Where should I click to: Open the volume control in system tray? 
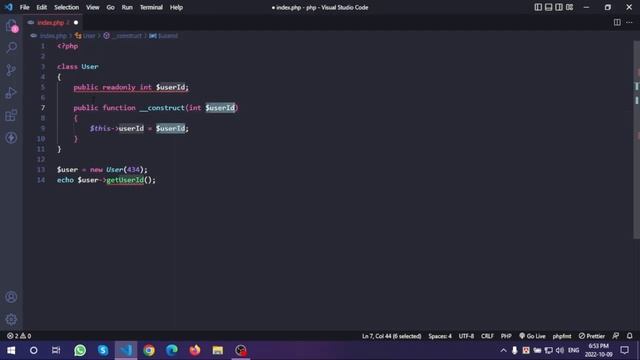(560, 350)
